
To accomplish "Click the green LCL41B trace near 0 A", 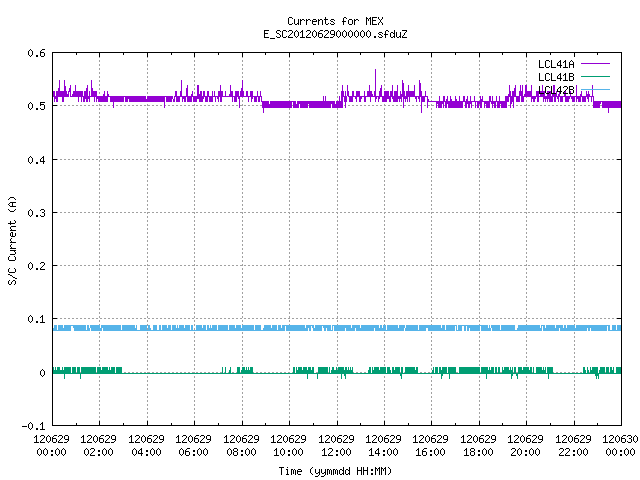I will (x=337, y=371).
